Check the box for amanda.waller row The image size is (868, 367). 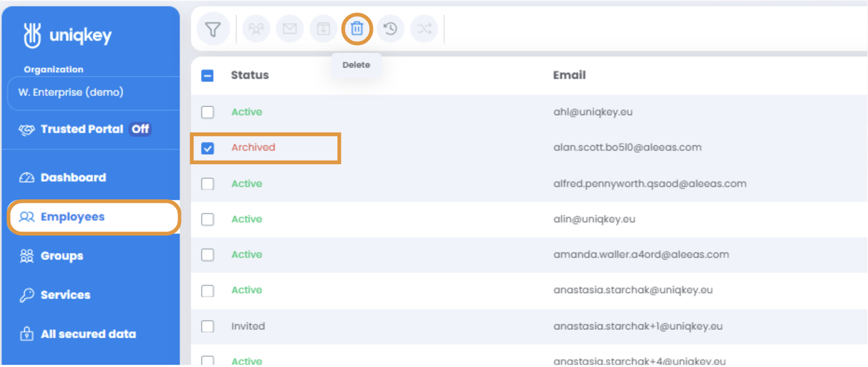[x=207, y=255]
